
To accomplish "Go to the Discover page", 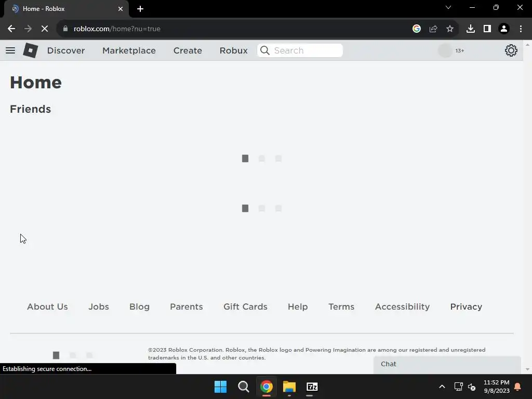I will [66, 50].
